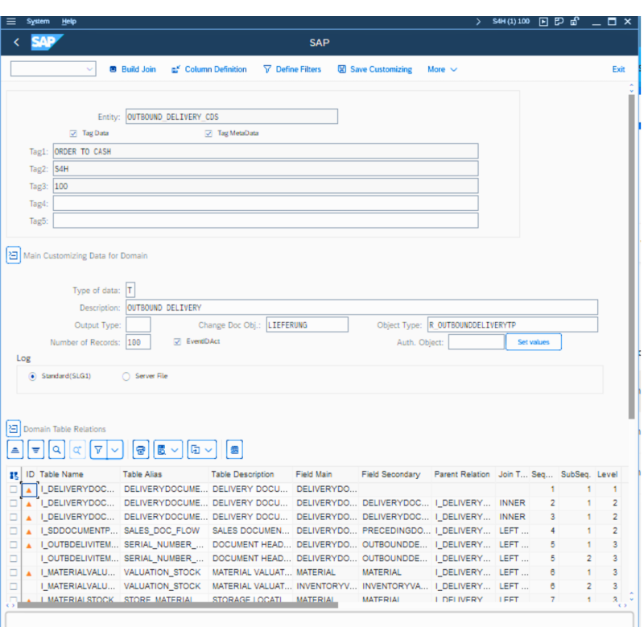644x644 pixels.
Task: Open the More dropdown in the toolbar
Action: pyautogui.click(x=442, y=69)
